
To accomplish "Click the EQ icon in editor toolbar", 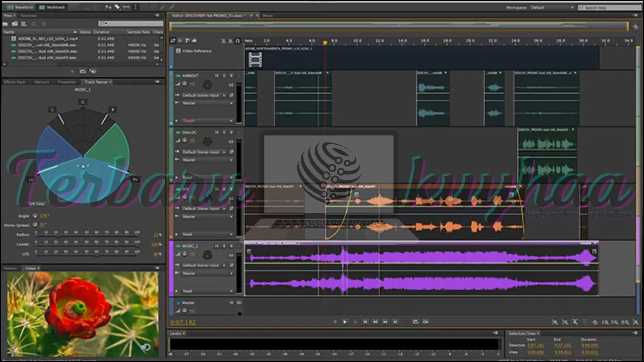I will (x=194, y=41).
